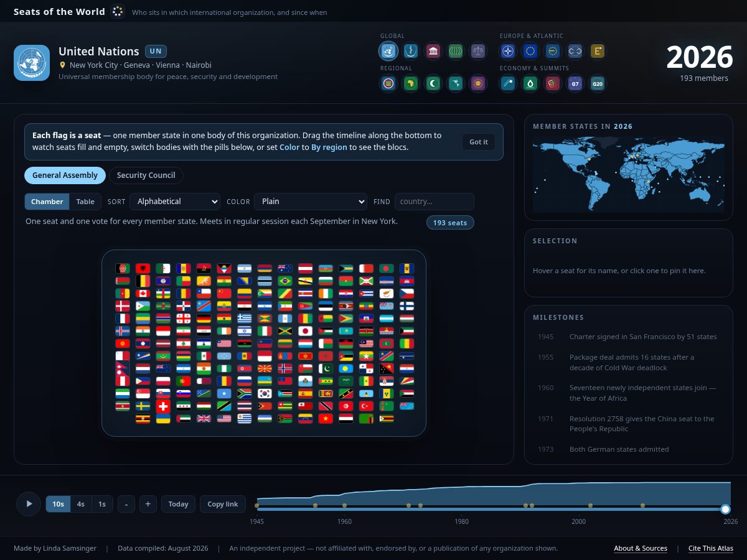Screen dimensions: 747x560
Task: Select the purple sunburst regional icon
Action: [x=478, y=83]
